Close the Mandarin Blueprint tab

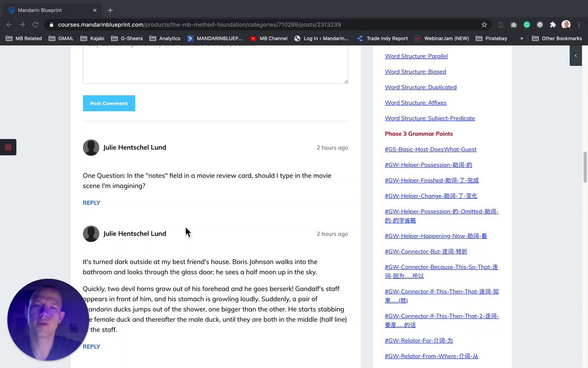pos(95,10)
